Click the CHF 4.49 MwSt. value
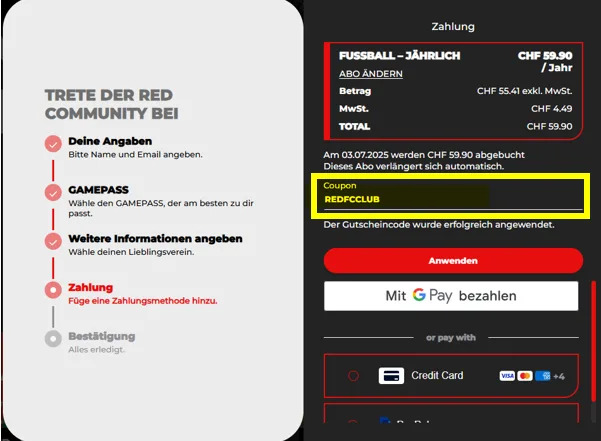Screen dimensions: 601x441 pos(552,109)
